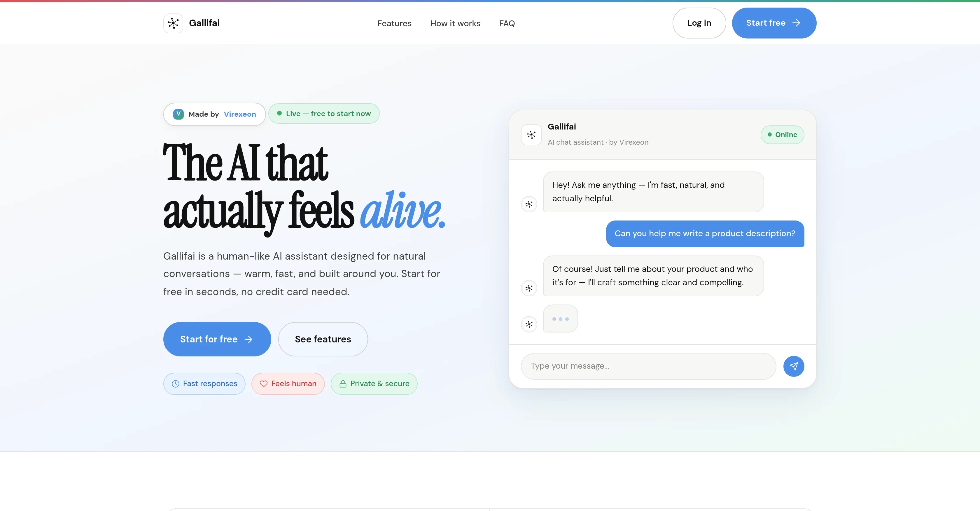
Task: Click the 'Of course! Just tell me' reply bubble
Action: (653, 276)
